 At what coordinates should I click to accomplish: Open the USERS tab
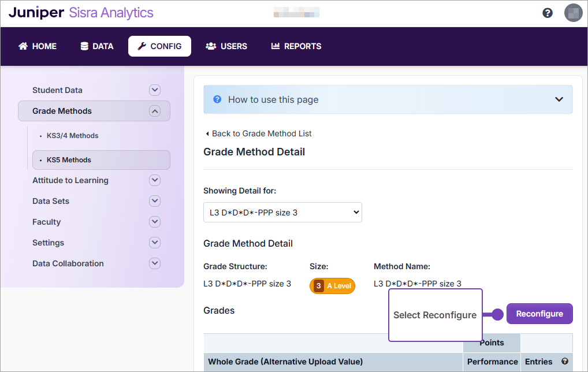226,46
